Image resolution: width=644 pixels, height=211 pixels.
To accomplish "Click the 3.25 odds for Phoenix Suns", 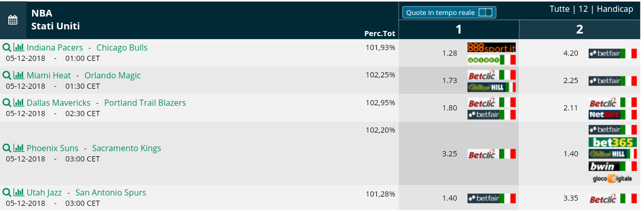I will pyautogui.click(x=450, y=154).
